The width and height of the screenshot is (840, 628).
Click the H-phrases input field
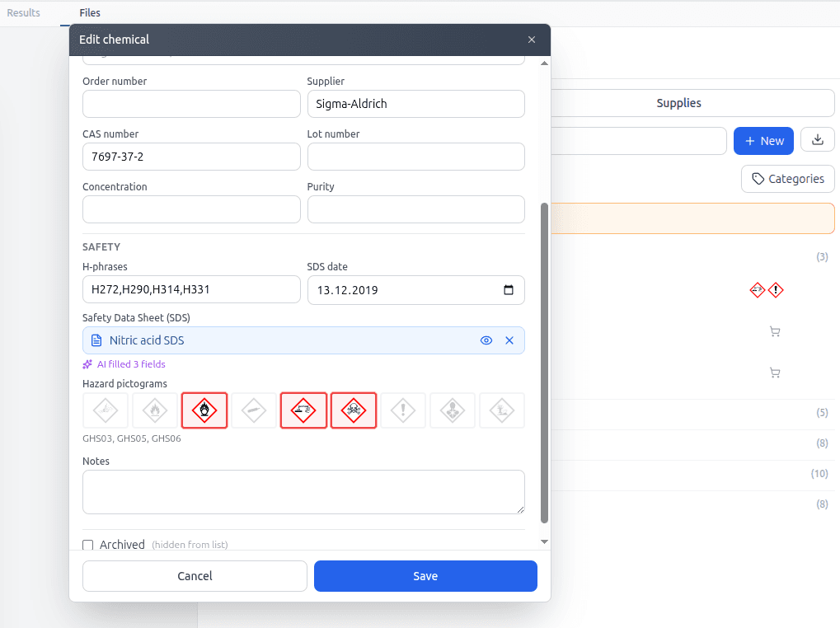(x=191, y=289)
